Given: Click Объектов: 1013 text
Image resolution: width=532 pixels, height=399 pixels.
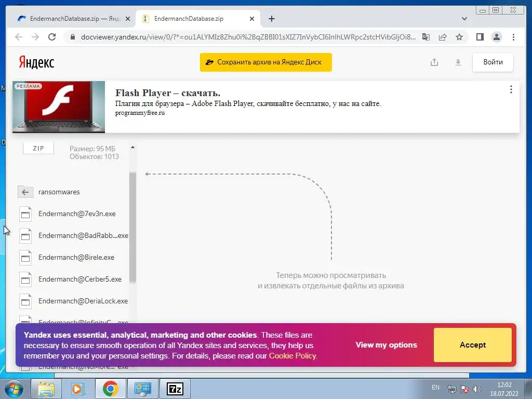Looking at the screenshot, I should [x=95, y=157].
